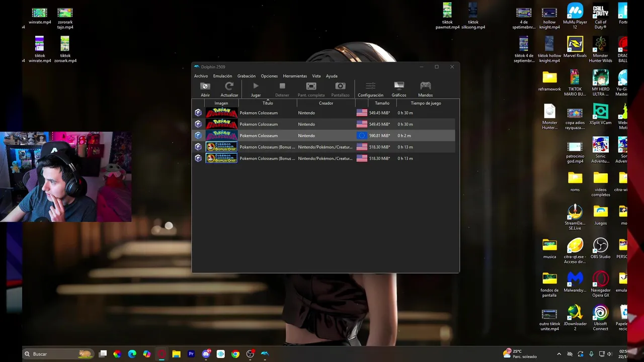
Task: Click the Pant. completa fullscreen icon
Action: [x=311, y=86]
